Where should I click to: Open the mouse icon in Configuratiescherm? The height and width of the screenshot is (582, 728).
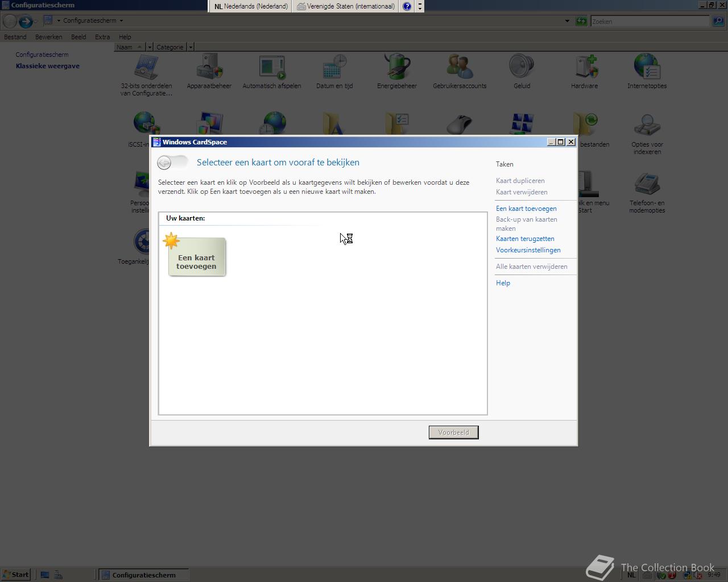(460, 123)
